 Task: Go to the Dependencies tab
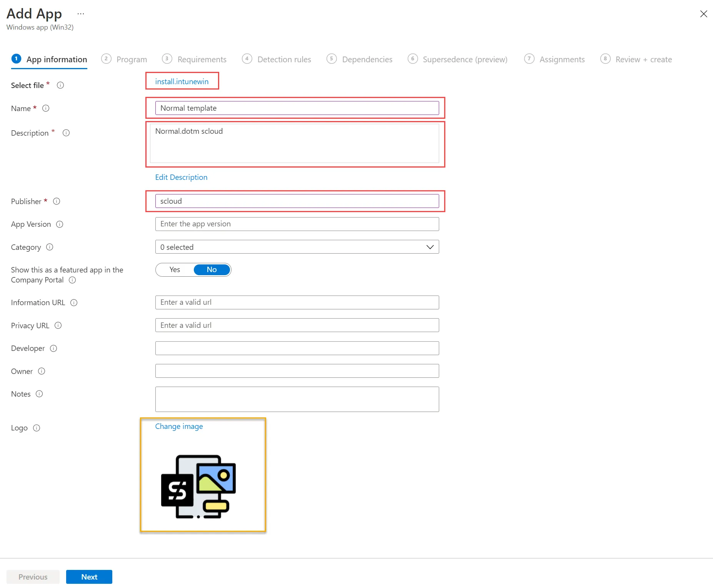(x=360, y=59)
